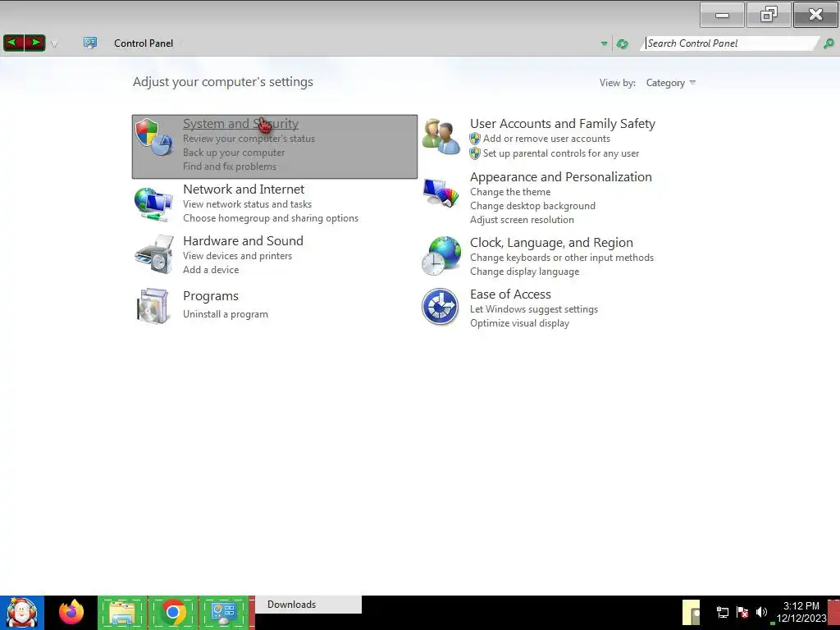The height and width of the screenshot is (630, 840).
Task: Open the Network and Internet heading
Action: pos(243,189)
